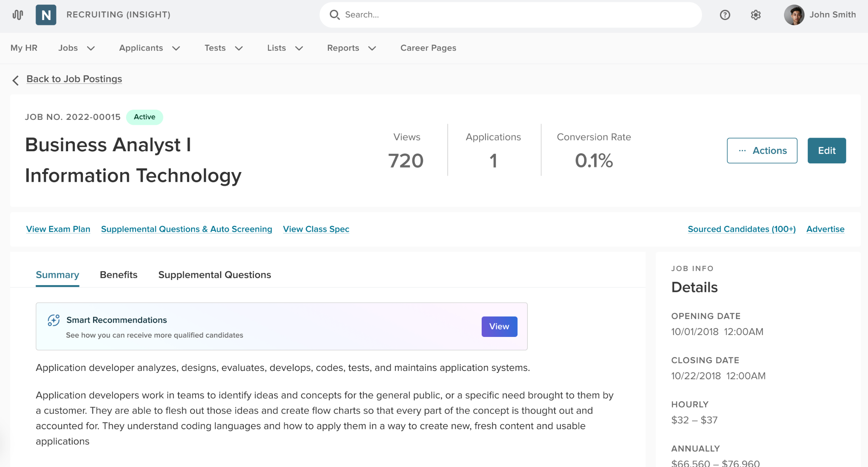Click John Smith's profile avatar
868x467 pixels.
point(794,15)
